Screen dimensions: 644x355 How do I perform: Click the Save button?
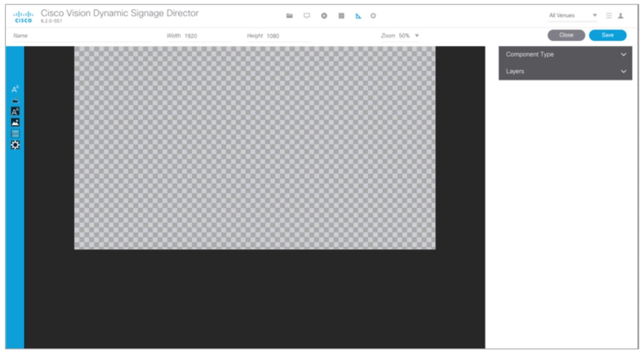click(x=607, y=35)
